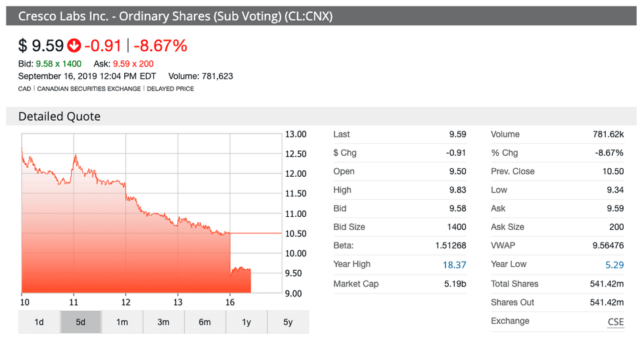Switch chart to 1d range

tap(39, 322)
